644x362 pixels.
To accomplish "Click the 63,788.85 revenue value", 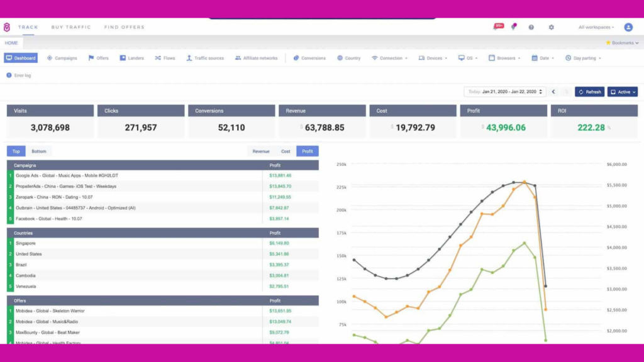I will tap(325, 128).
